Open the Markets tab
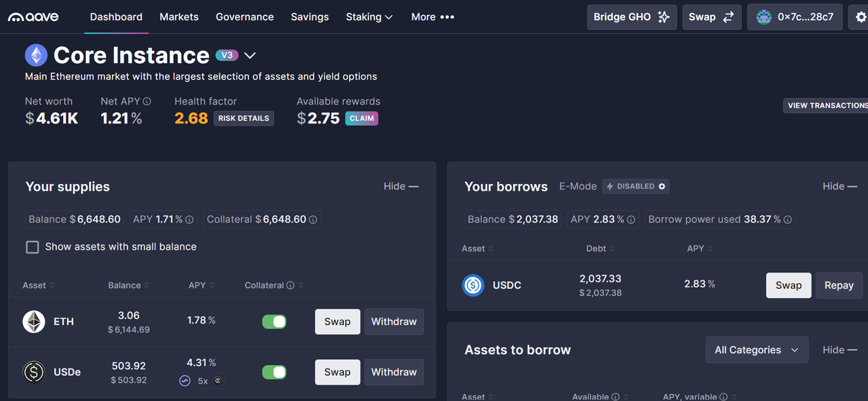868x401 pixels. (x=179, y=17)
